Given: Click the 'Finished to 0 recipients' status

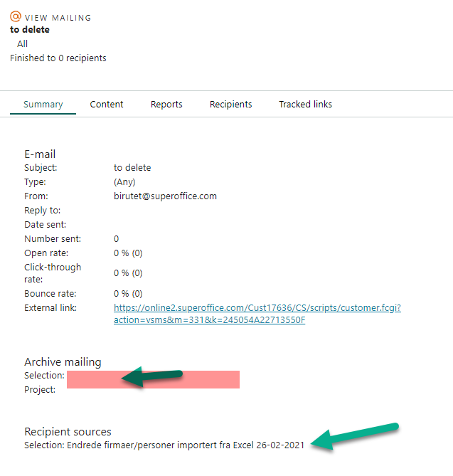Looking at the screenshot, I should (x=58, y=58).
